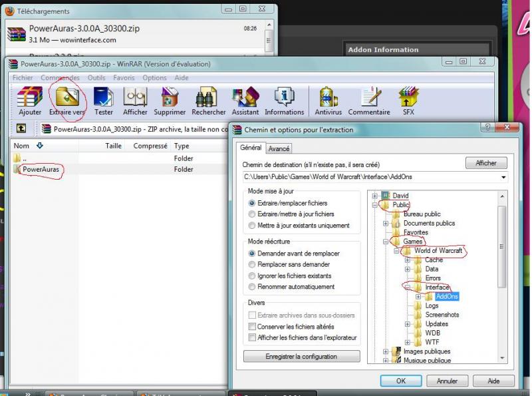Expand the AddOns folder node
532x396 pixels.
click(x=418, y=296)
